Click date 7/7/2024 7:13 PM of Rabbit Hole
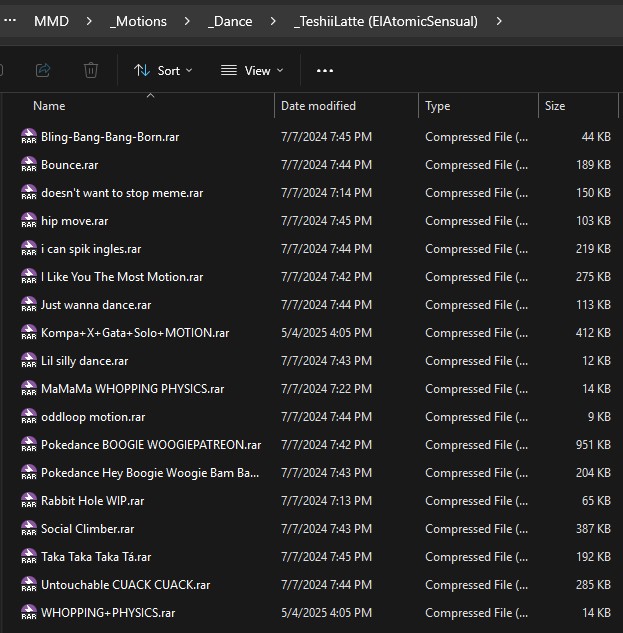Screen dimensions: 623x633 (326, 501)
